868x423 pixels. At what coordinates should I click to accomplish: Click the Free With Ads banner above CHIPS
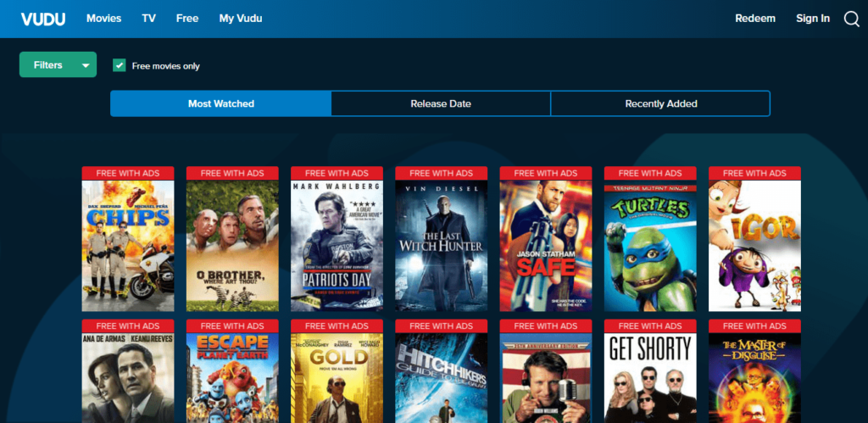[x=128, y=173]
